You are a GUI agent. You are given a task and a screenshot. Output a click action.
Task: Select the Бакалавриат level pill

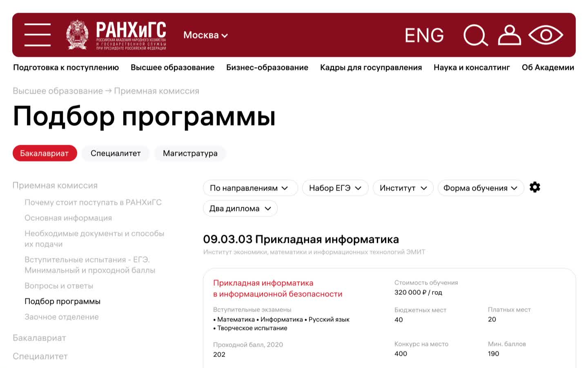click(x=45, y=153)
